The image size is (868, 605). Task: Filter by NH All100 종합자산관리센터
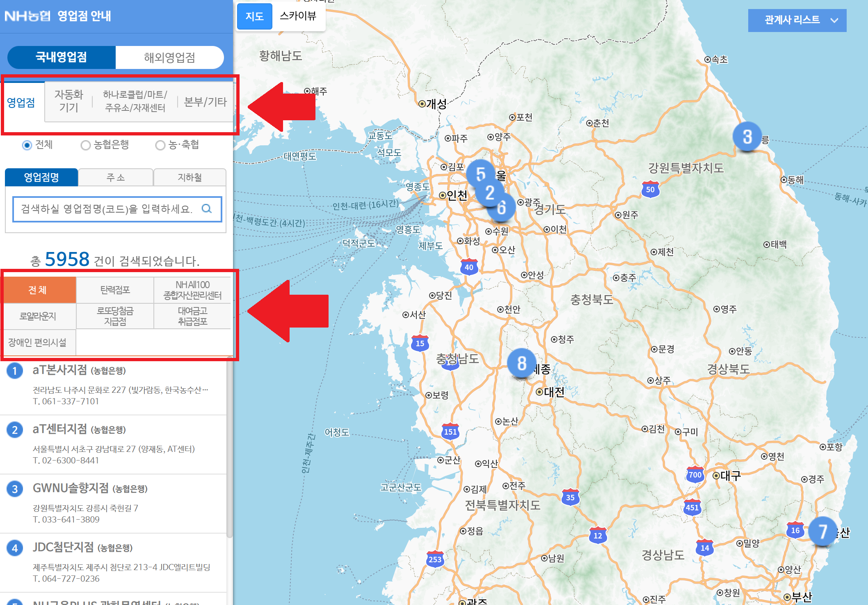[x=192, y=290]
